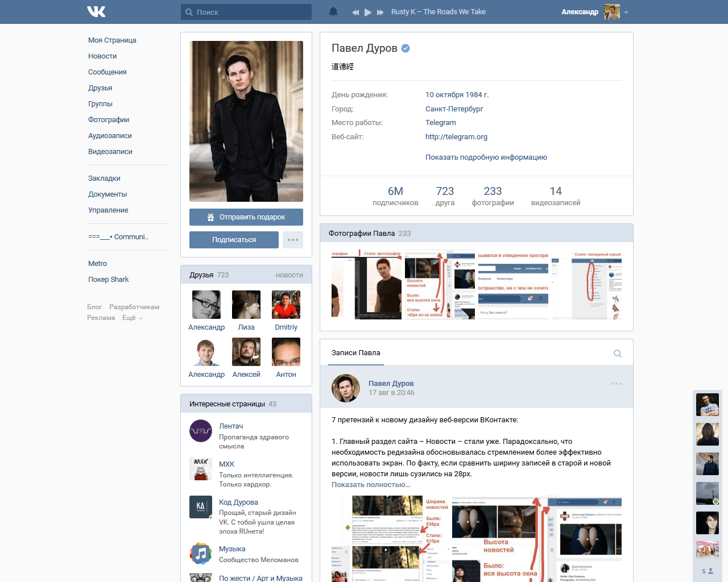Open Сообщения in sidebar
Screen dimensions: 728x582
click(x=107, y=72)
